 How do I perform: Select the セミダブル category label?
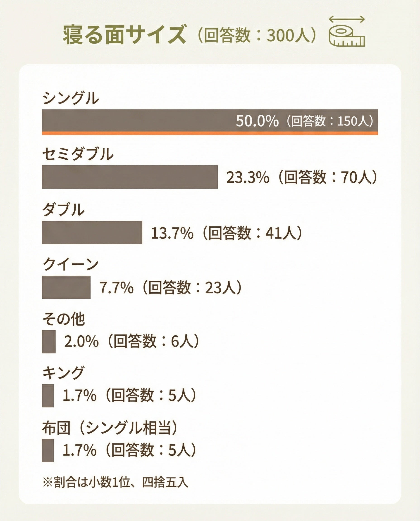coord(78,154)
